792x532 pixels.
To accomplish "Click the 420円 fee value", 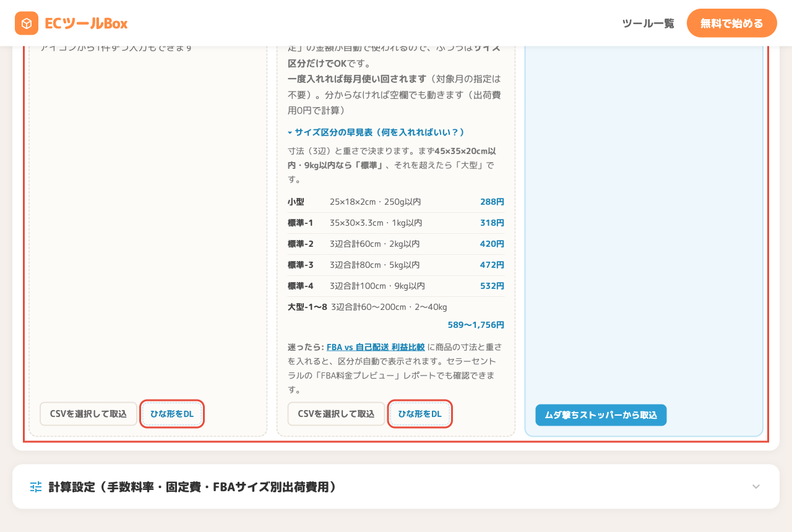I will 492,244.
